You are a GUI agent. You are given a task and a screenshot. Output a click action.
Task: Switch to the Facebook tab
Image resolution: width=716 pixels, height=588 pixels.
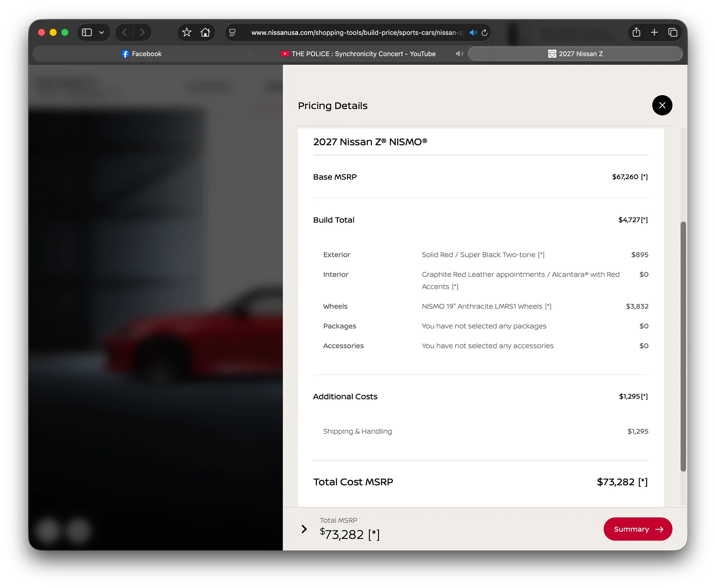pos(141,54)
